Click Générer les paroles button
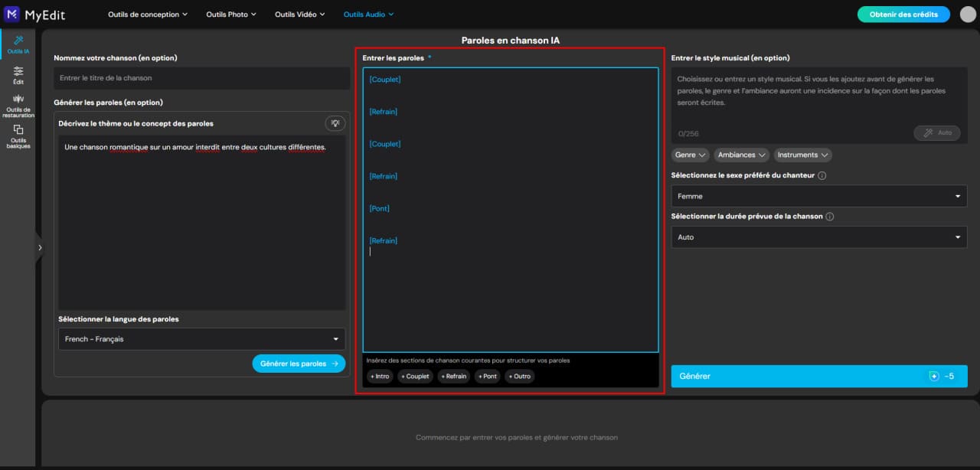Viewport: 980px width, 470px height. pos(299,364)
